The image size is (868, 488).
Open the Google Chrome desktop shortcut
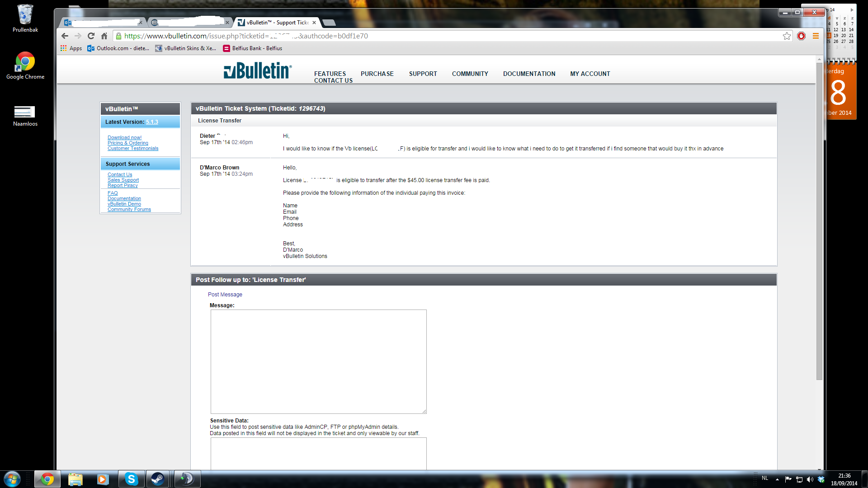point(25,66)
